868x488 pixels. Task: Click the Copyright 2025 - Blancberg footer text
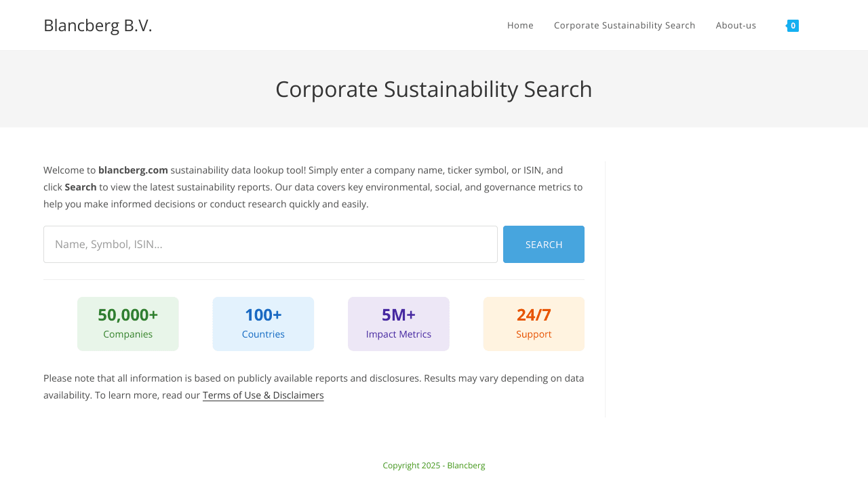[434, 466]
